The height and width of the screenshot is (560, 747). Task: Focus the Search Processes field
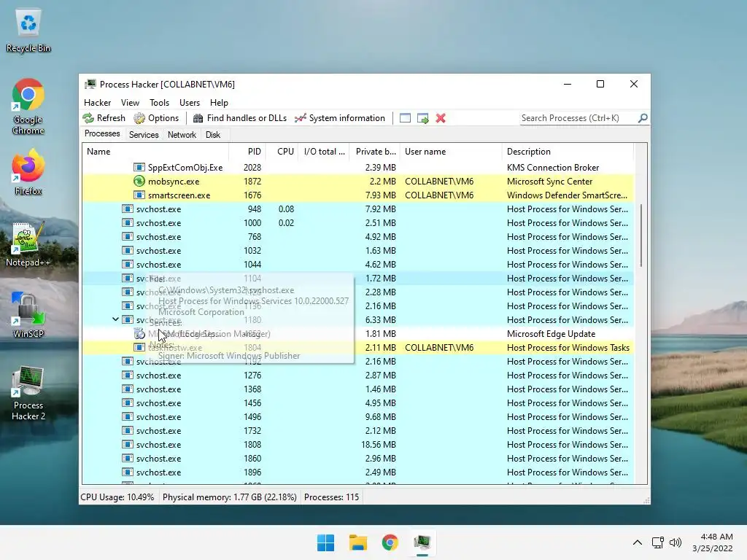(578, 118)
